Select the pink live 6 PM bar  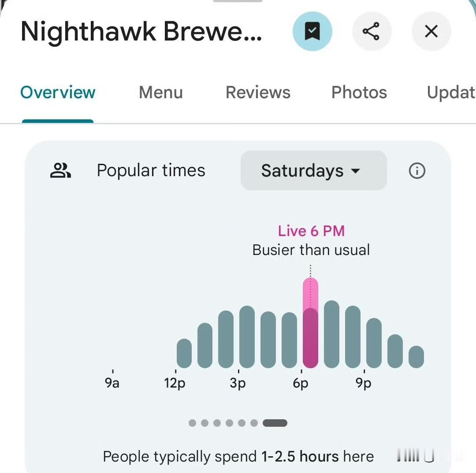click(310, 323)
